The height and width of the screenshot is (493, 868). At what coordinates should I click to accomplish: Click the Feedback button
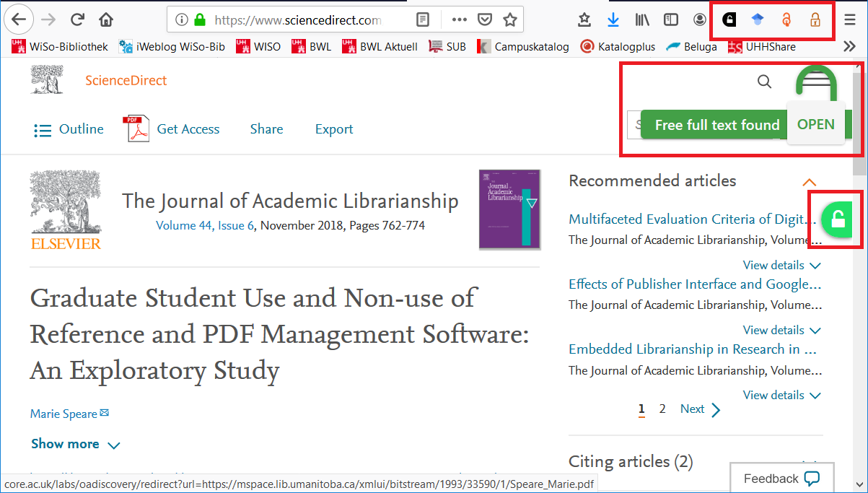click(782, 478)
